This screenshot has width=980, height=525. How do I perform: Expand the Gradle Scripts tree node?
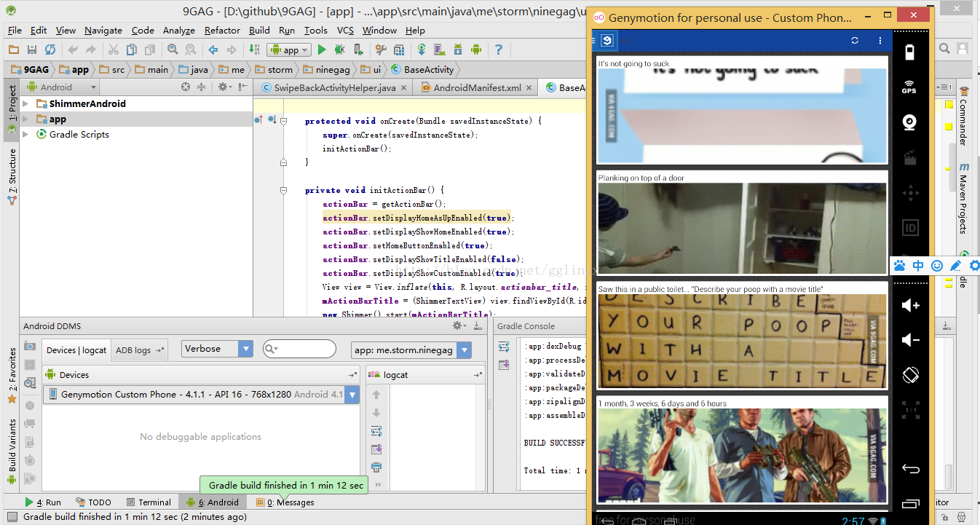[x=25, y=134]
